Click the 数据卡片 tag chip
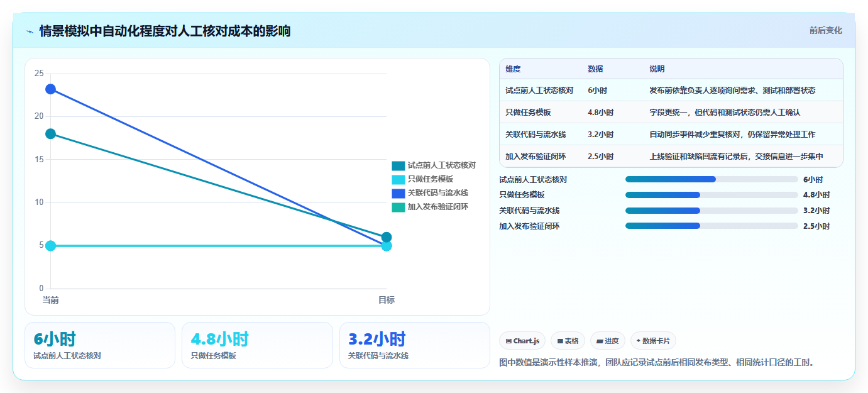 point(653,341)
